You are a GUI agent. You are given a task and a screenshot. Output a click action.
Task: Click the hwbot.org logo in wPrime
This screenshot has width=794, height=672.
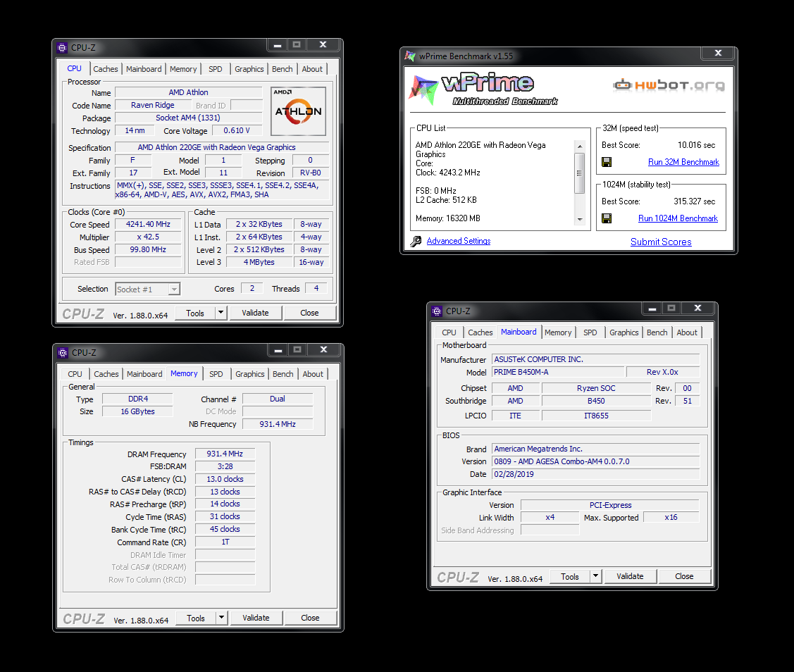pos(669,85)
